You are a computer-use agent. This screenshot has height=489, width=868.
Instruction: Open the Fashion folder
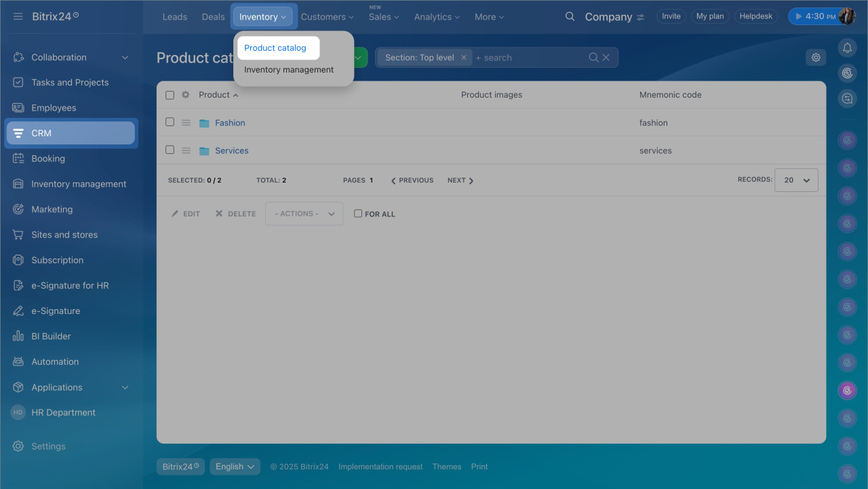click(230, 123)
